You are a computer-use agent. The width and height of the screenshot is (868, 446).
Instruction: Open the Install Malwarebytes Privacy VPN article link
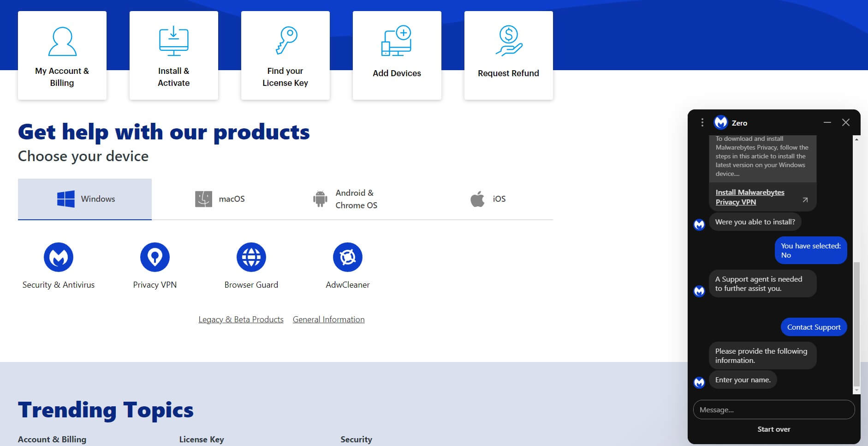coord(750,197)
